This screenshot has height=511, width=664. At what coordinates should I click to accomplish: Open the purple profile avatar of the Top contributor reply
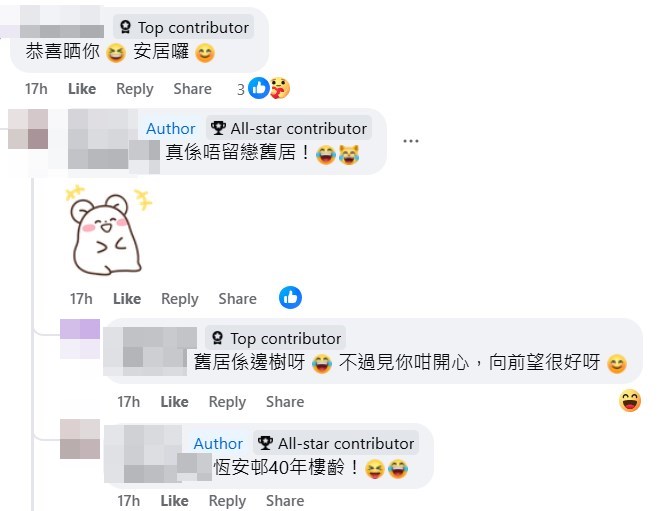[x=80, y=339]
